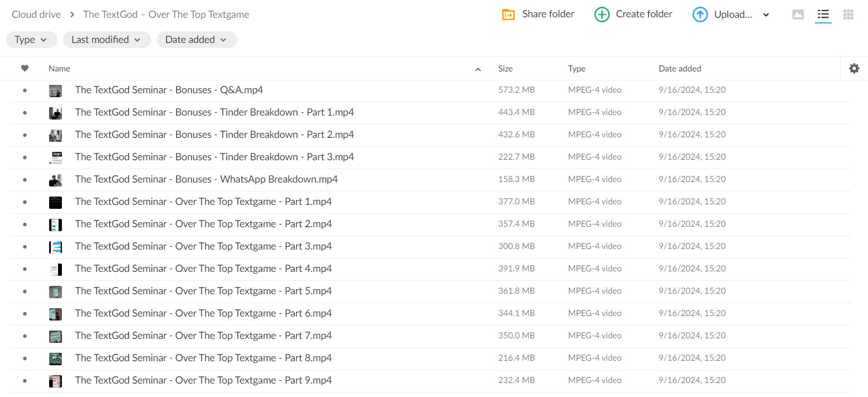Click thumbnail of Textgame Part 9 video
Screen dimensions: 868x397
(x=55, y=381)
